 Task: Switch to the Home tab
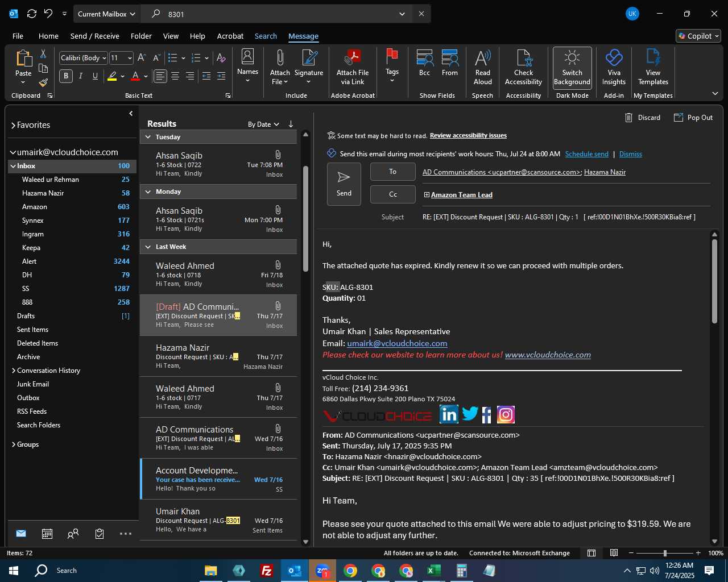click(48, 36)
